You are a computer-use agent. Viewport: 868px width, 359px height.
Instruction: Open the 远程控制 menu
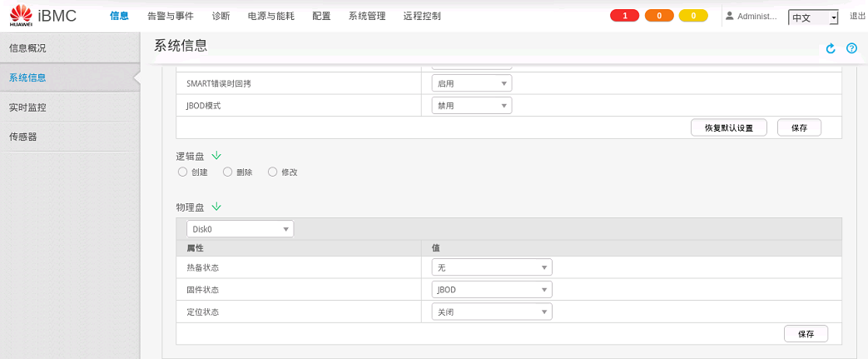coord(423,16)
